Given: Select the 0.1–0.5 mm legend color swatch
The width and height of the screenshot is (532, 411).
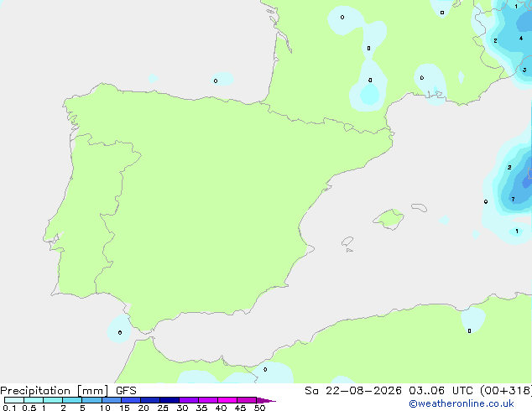Looking at the screenshot, I should tap(14, 400).
